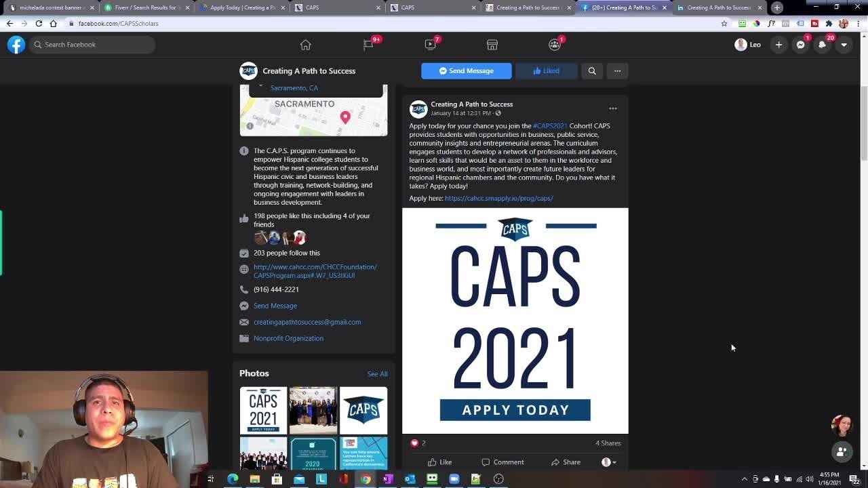The width and height of the screenshot is (868, 488).
Task: Open the new message chat bubble
Action: (x=842, y=451)
